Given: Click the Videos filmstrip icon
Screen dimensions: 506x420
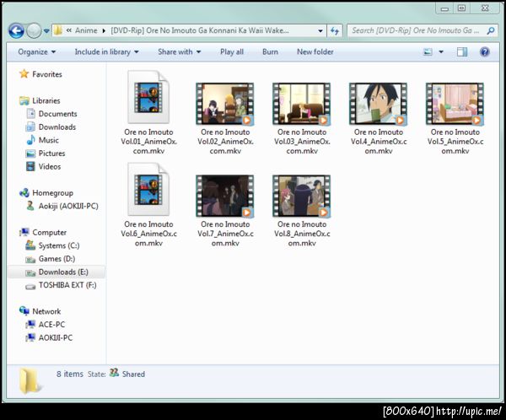Looking at the screenshot, I should point(30,167).
